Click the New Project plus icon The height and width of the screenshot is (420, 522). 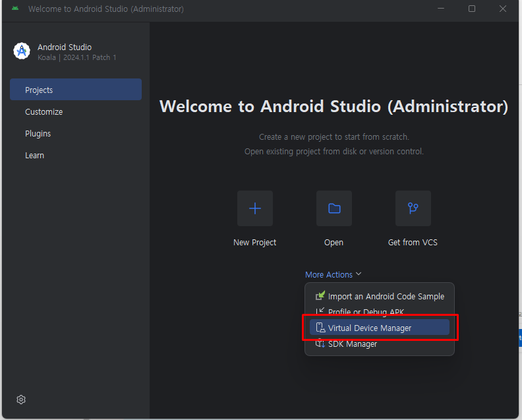point(255,208)
